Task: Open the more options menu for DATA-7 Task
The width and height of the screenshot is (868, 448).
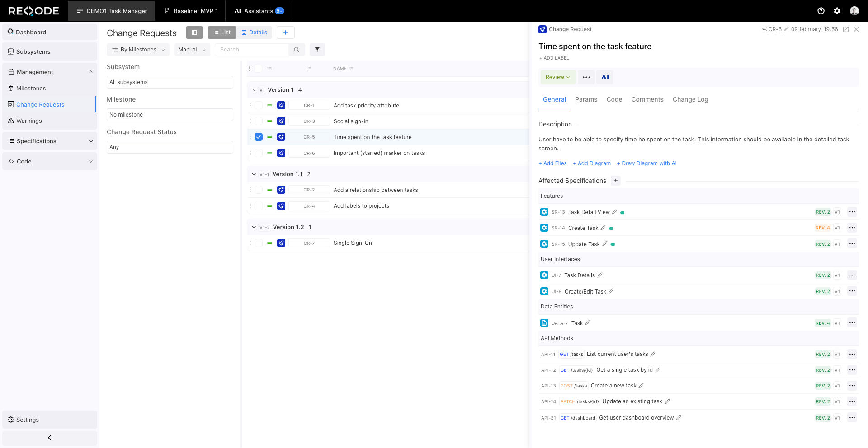Action: point(852,322)
